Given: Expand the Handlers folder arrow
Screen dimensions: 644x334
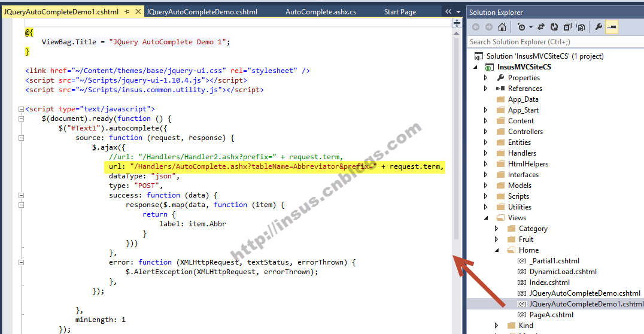Looking at the screenshot, I should (x=486, y=153).
